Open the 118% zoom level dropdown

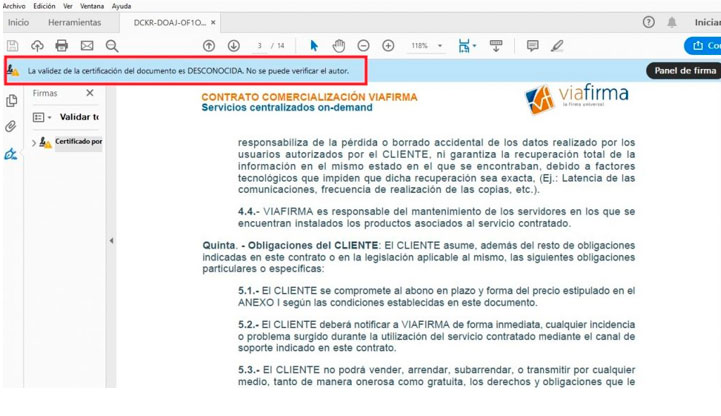click(426, 46)
